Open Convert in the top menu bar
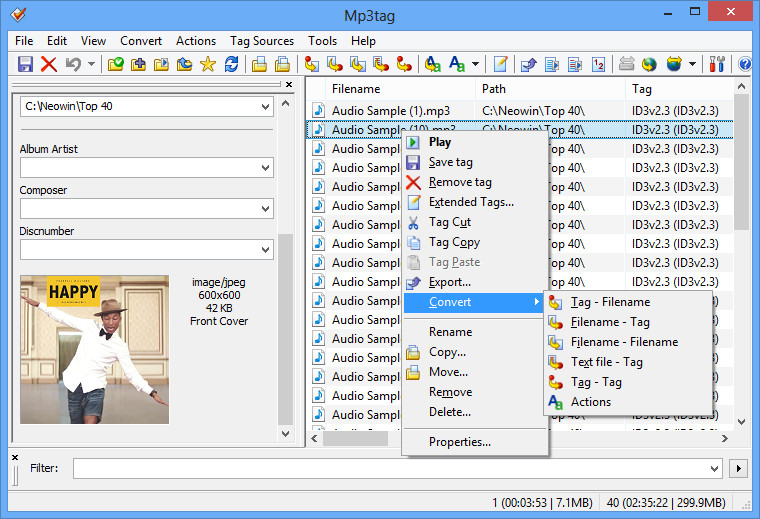Viewport: 760px width, 519px height. (x=141, y=41)
